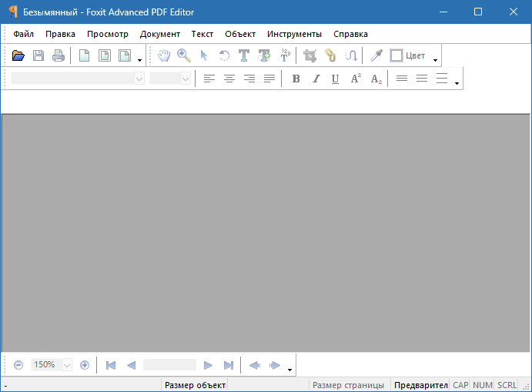Go to the last page
Screen dimensions: 532x392
pyautogui.click(x=229, y=365)
